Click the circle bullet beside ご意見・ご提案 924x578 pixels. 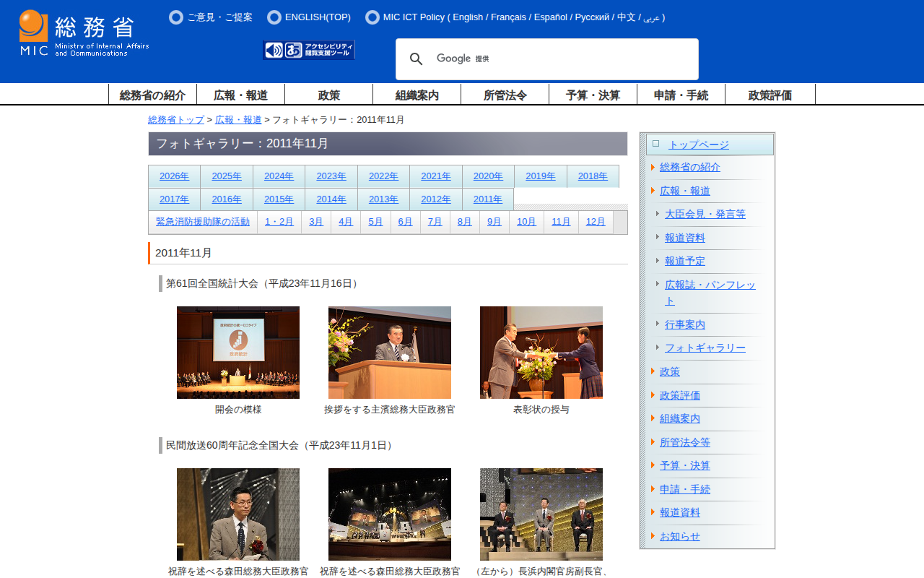click(x=176, y=17)
